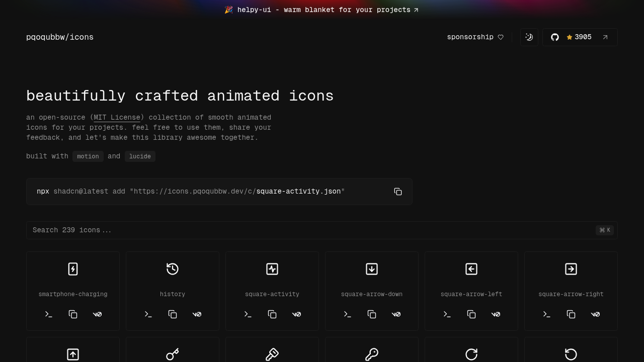Copy code for square-arrow-down icon

pyautogui.click(x=372, y=314)
